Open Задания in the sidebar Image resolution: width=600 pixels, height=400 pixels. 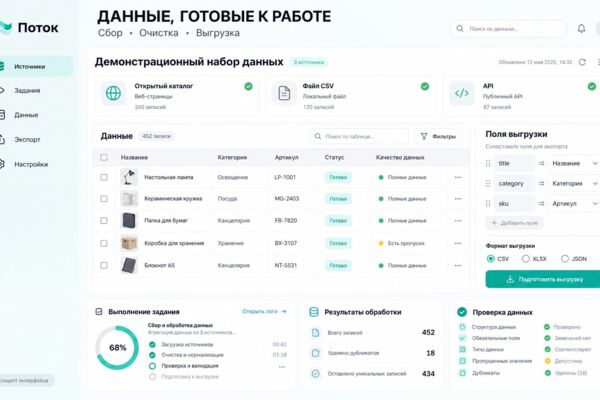(27, 91)
